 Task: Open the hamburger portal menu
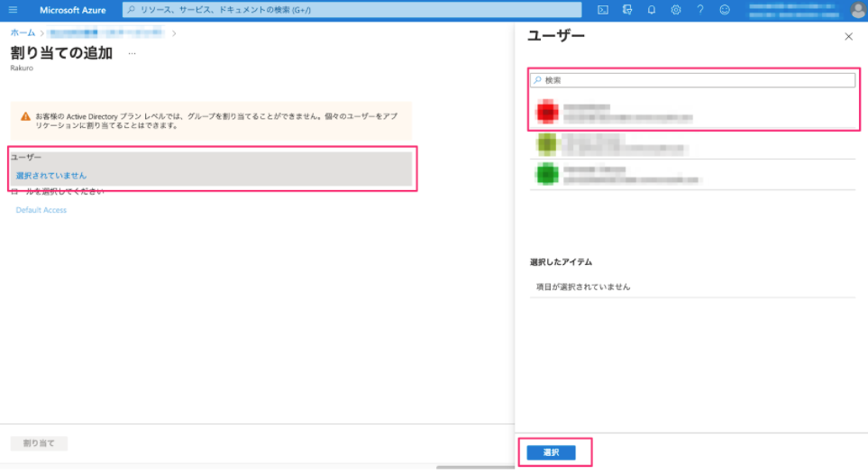coord(13,10)
